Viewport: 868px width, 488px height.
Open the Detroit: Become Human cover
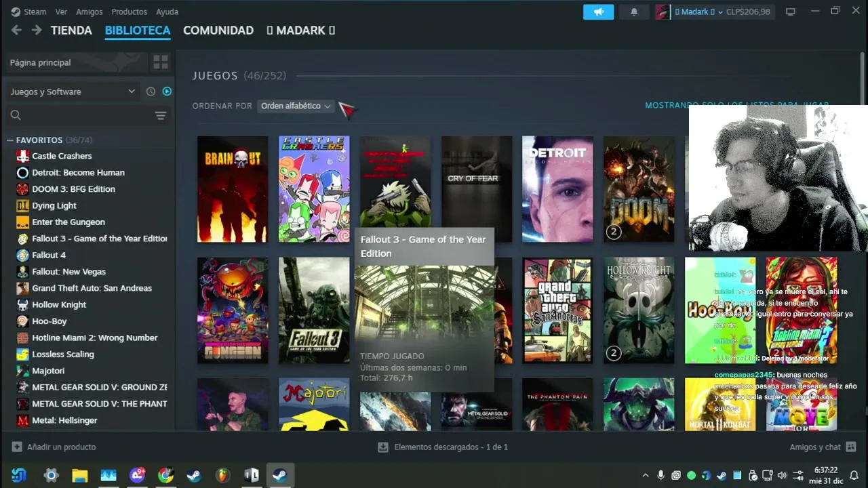point(557,189)
